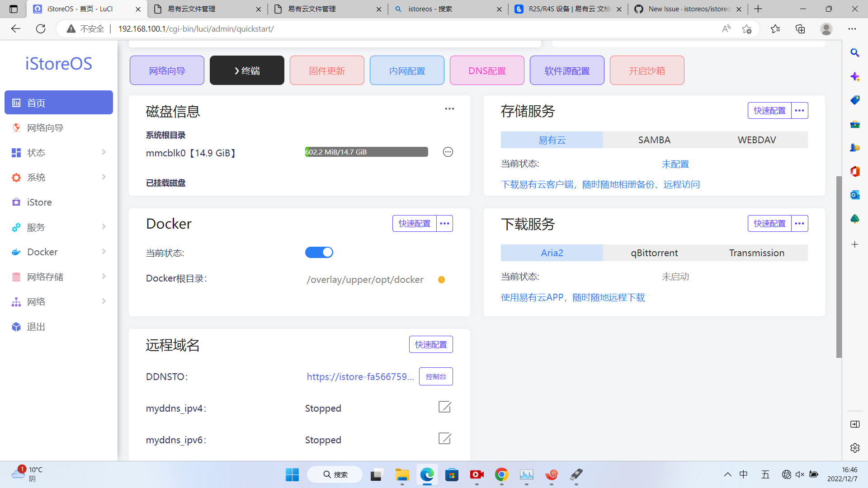Open the mmcblk0 disk options circle icon
Image resolution: width=868 pixels, height=488 pixels.
448,152
